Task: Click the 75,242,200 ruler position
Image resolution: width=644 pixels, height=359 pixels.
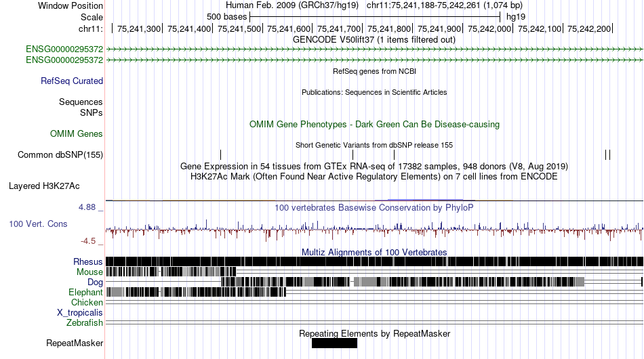Action: pyautogui.click(x=589, y=28)
